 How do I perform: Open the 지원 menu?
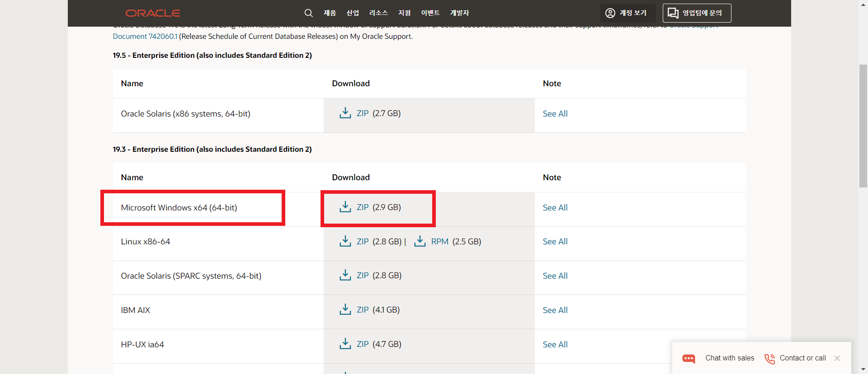click(x=404, y=13)
